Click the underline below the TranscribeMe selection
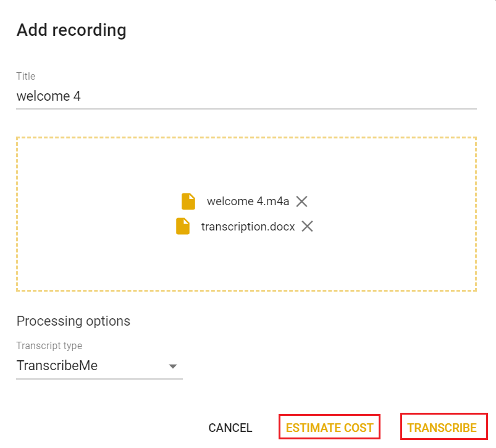This screenshot has width=496, height=448. (99, 378)
